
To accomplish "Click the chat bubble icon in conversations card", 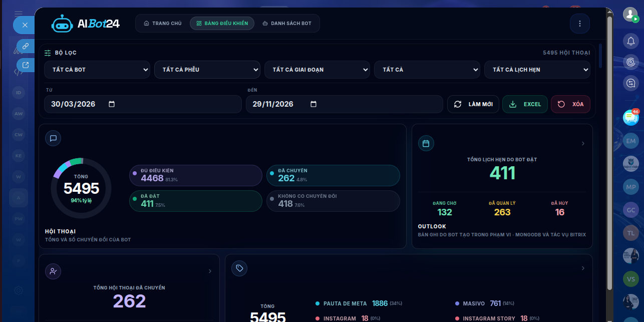I will [53, 138].
